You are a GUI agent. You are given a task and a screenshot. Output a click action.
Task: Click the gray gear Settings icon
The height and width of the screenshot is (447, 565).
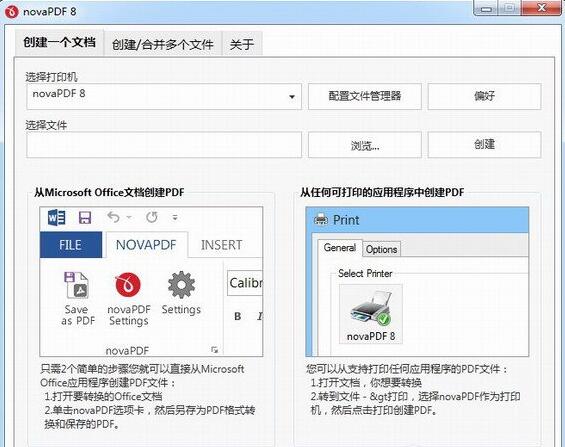point(181,285)
